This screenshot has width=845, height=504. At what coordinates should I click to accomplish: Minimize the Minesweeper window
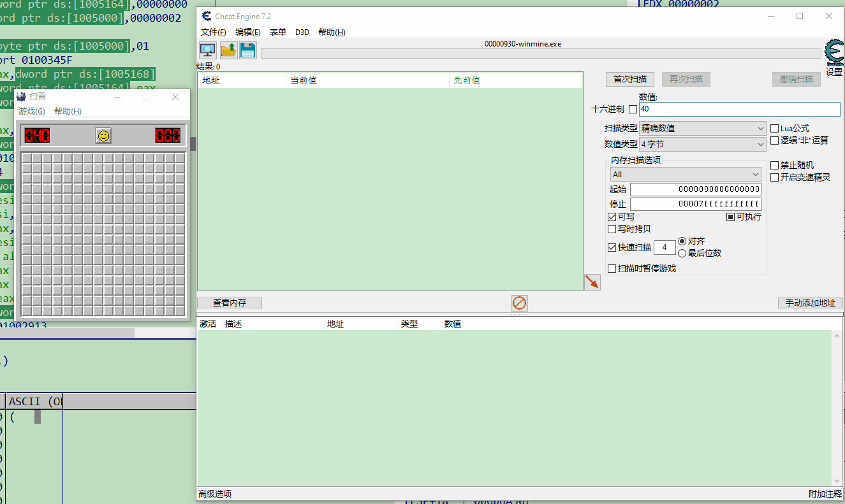click(117, 97)
